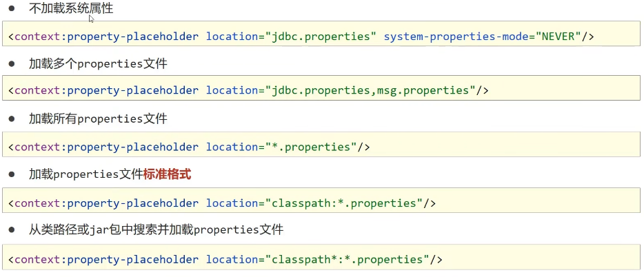This screenshot has height=277, width=644.
Task: Click the bullet before 加载properties文件标准格式
Action: point(12,175)
